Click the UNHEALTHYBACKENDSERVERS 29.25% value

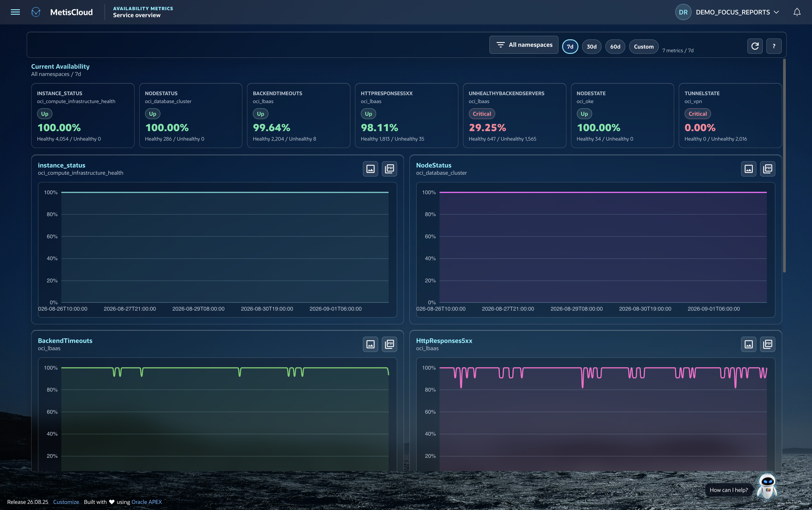487,127
